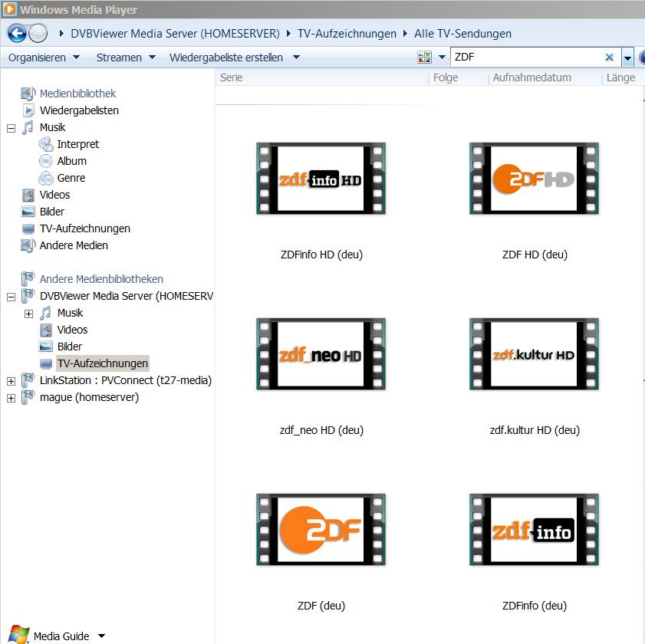Open the Wiedergabeliste erstellen dropdown arrow

coord(296,58)
